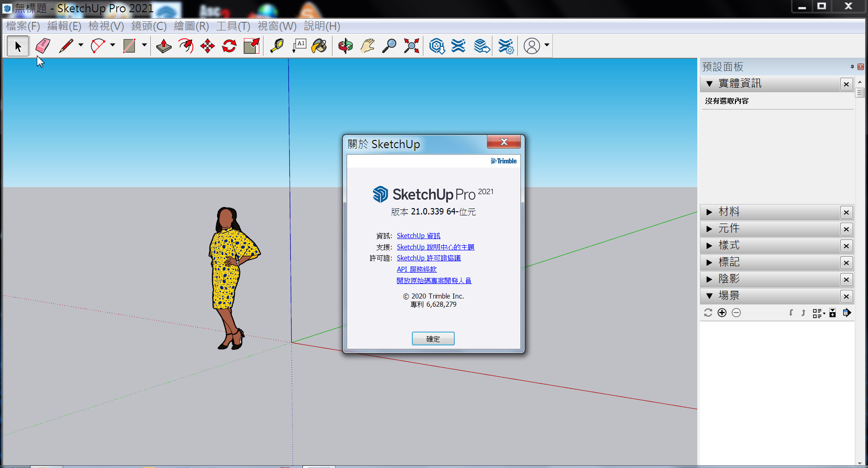Expand the 材料 panel
This screenshot has height=468, width=868.
click(709, 212)
